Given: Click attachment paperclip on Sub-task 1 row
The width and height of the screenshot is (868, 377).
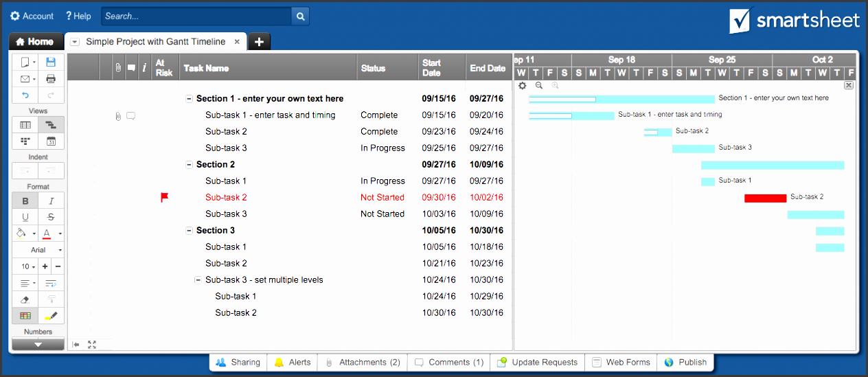Looking at the screenshot, I should (x=118, y=116).
